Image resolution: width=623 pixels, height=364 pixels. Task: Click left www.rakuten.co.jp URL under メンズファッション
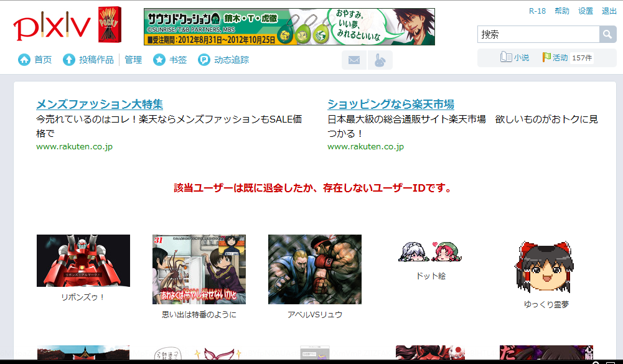pos(74,147)
